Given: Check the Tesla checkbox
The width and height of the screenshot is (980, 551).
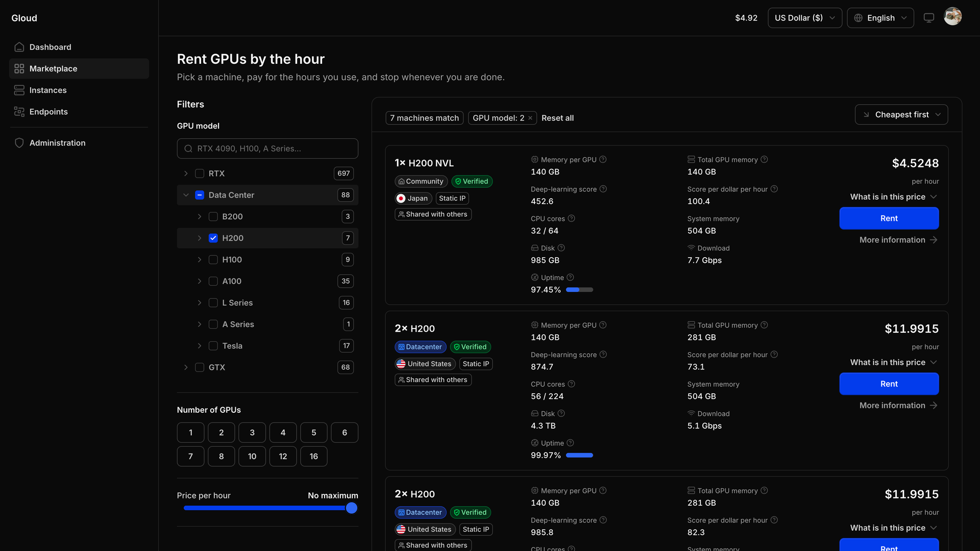Looking at the screenshot, I should point(213,346).
